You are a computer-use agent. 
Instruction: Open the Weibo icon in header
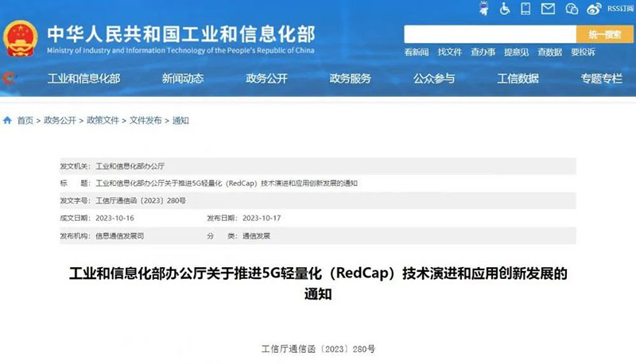click(593, 10)
